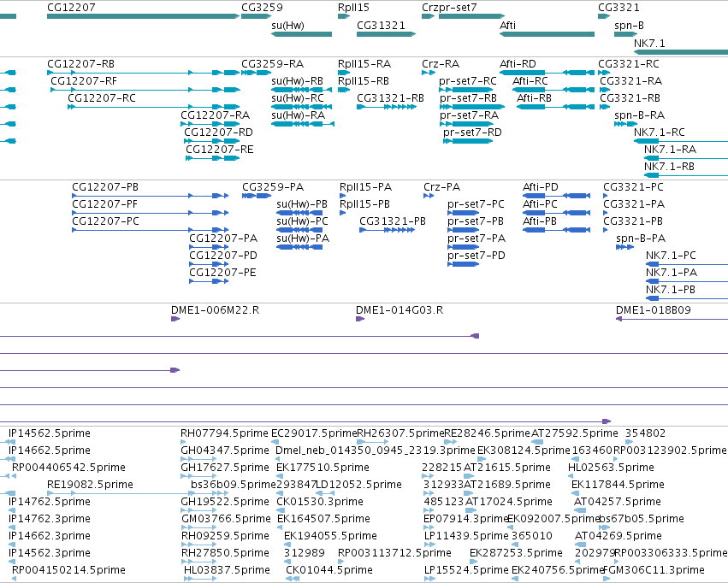
Task: Click the DME1-018B09 clone label
Action: pos(654,310)
